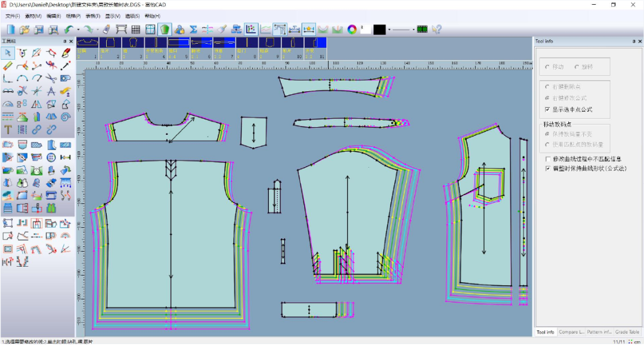Select the 保持放码量不变 radio option
The image size is (644, 346).
coord(547,134)
